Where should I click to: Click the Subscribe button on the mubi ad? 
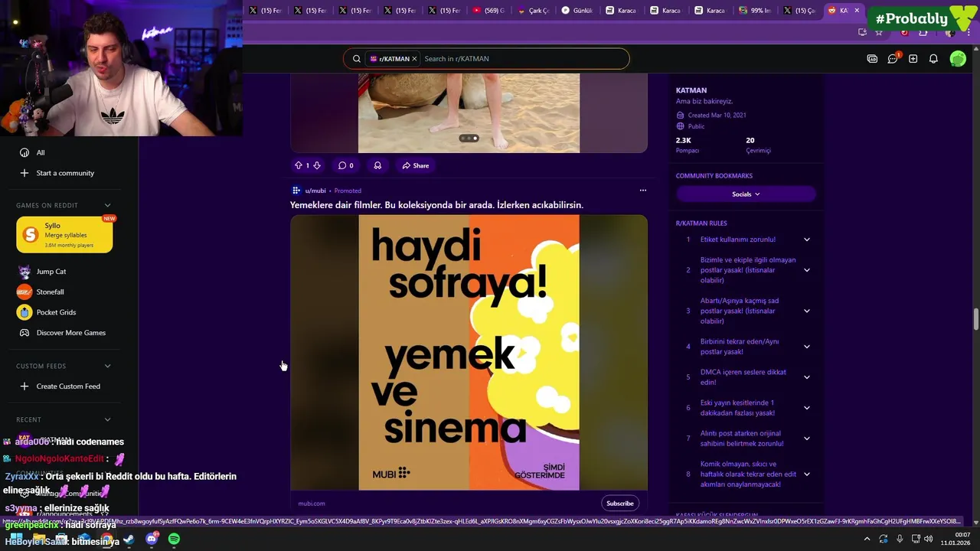coord(619,504)
